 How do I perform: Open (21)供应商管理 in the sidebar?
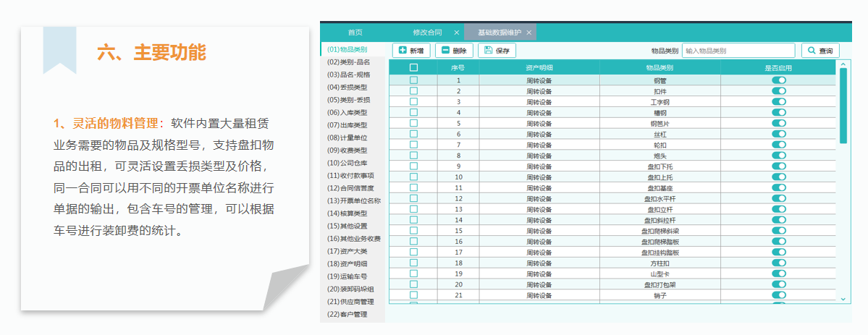tap(350, 302)
